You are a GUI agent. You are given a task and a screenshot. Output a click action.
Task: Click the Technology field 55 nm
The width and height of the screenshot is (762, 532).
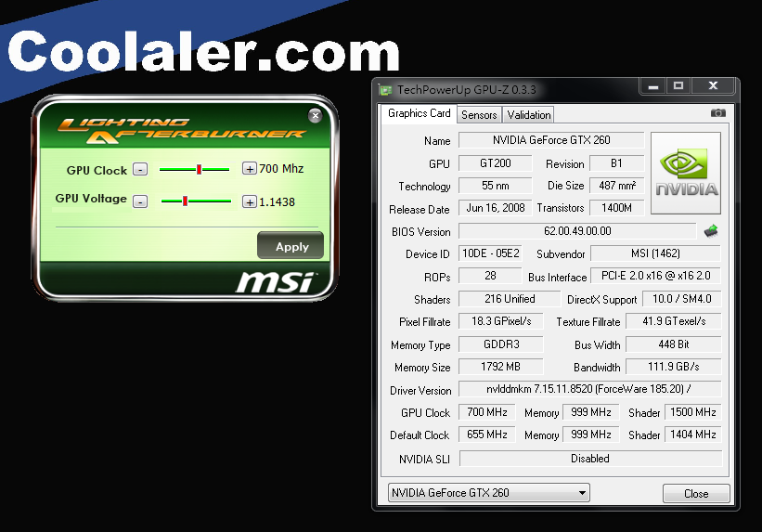pos(496,186)
